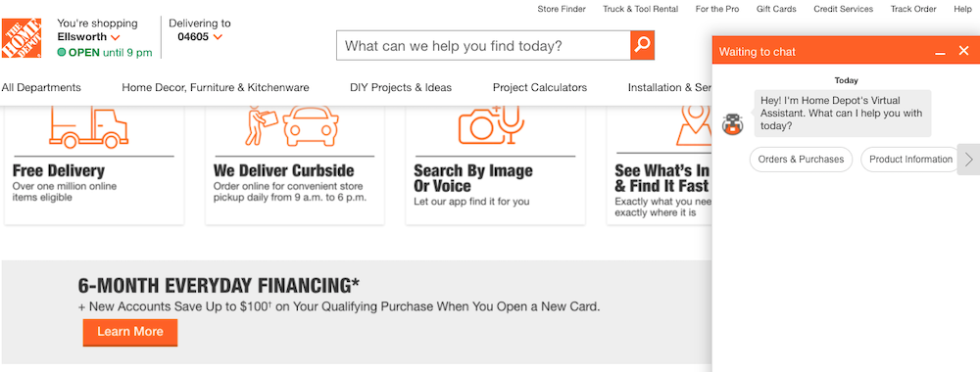Open the Gift Cards link
980x372 pixels.
coord(776,9)
